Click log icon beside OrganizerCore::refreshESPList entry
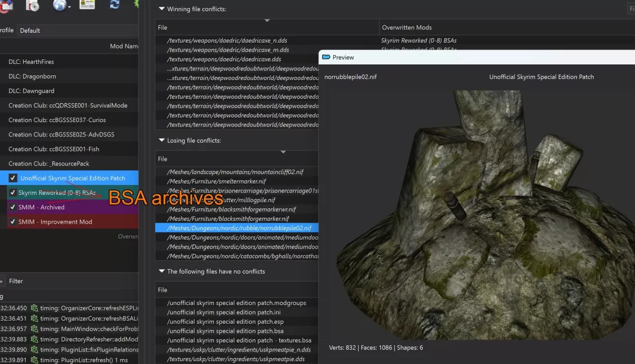Screen dimensions: 635x364 tap(34, 308)
